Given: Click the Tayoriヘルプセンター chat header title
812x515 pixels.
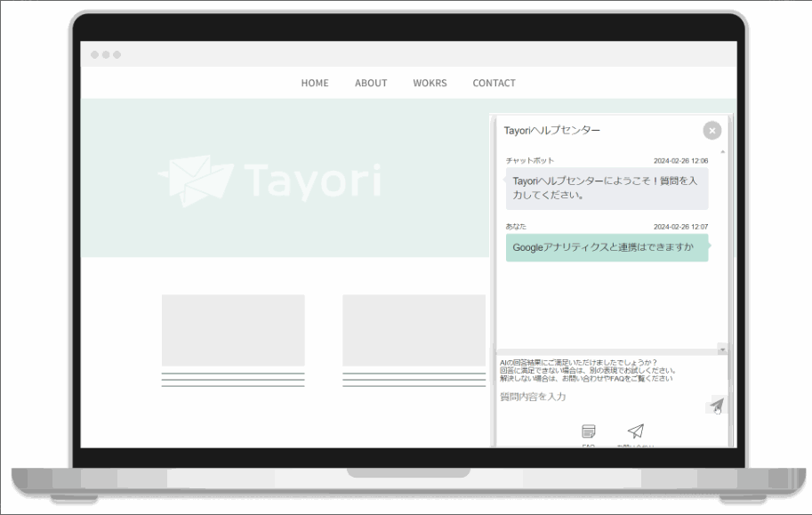Looking at the screenshot, I should pos(551,131).
